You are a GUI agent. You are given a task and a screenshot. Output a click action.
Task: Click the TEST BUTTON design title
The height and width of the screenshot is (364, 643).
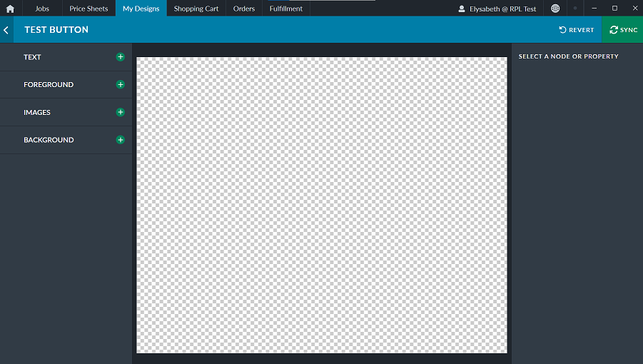coord(56,30)
